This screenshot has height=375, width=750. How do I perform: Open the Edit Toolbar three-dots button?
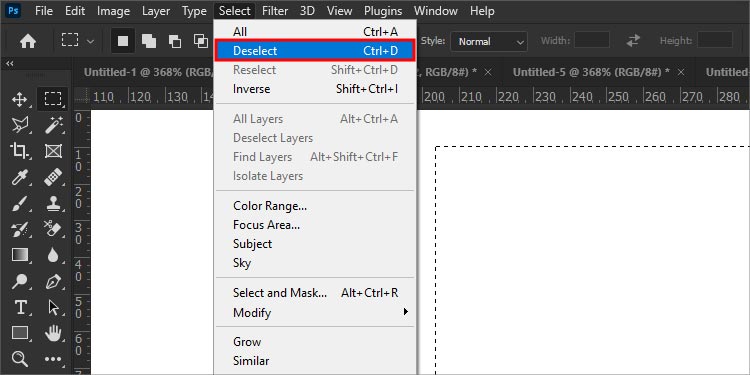tap(53, 359)
